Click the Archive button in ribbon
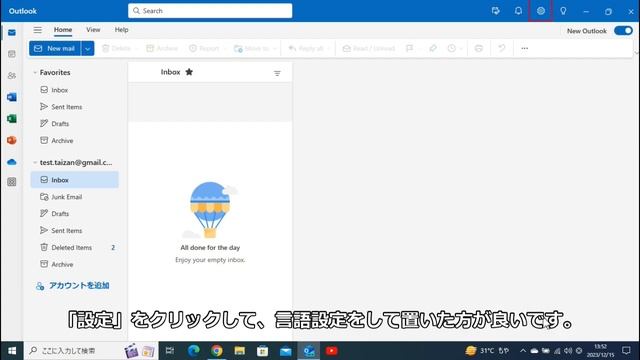 tap(162, 49)
